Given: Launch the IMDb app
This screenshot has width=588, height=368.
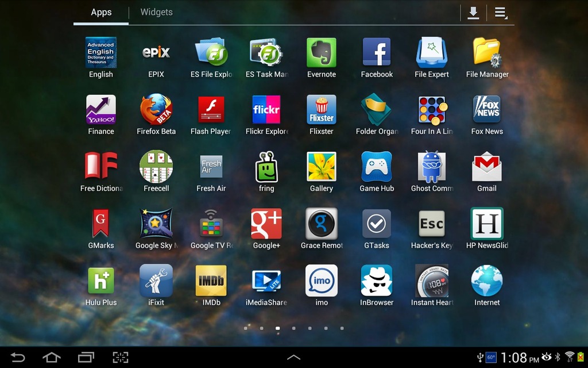Looking at the screenshot, I should point(211,281).
